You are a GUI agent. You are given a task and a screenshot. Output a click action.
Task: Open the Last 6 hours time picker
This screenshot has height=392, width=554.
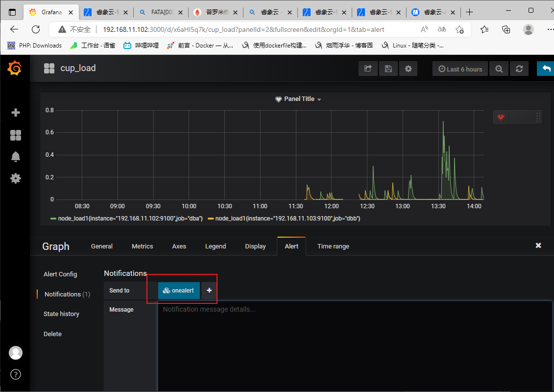pos(460,69)
